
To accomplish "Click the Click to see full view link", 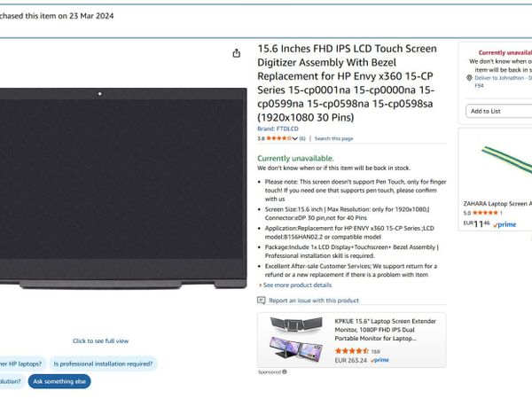I will [x=101, y=341].
